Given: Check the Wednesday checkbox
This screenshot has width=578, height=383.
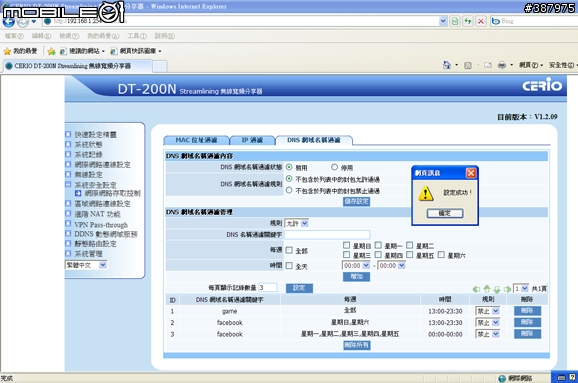Looking at the screenshot, I should pyautogui.click(x=346, y=255).
